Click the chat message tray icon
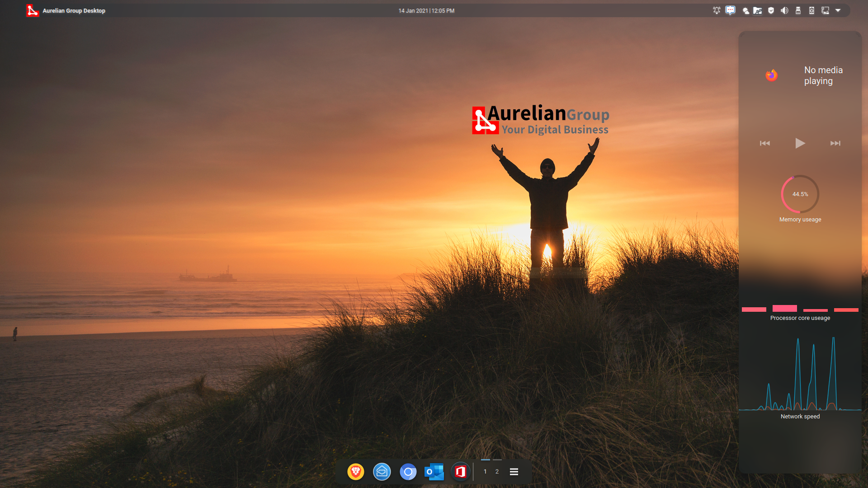Screen dimensions: 868x488 [730, 10]
